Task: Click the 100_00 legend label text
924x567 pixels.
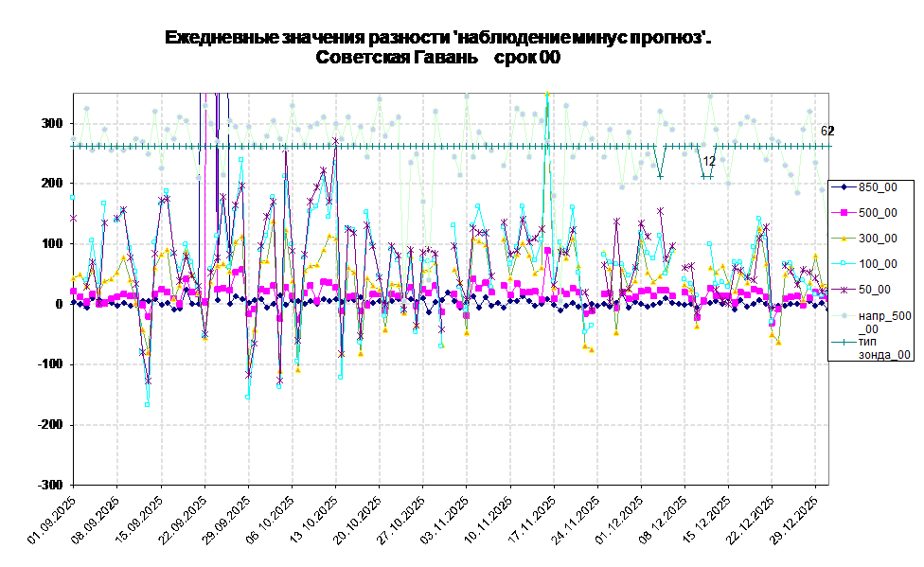Action: click(878, 264)
